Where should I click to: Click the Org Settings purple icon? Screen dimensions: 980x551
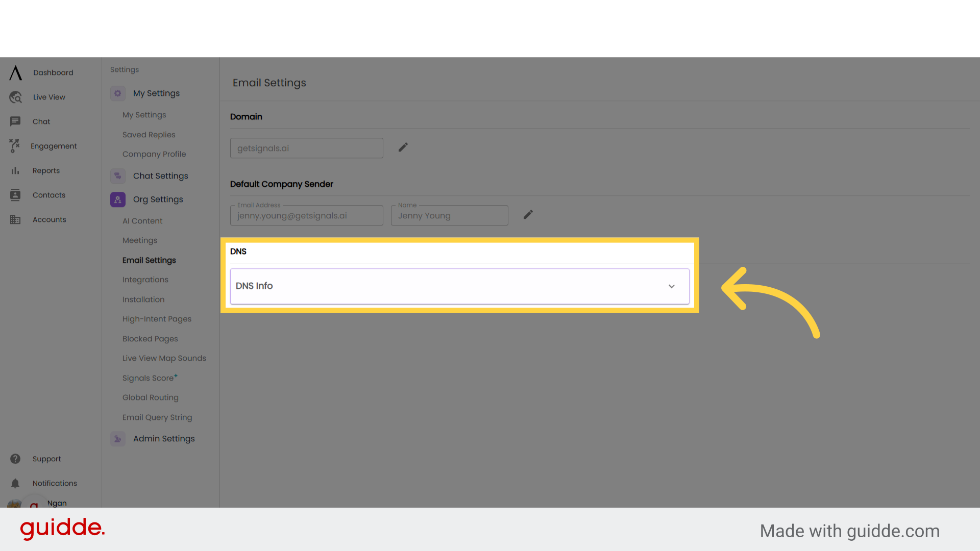(118, 199)
